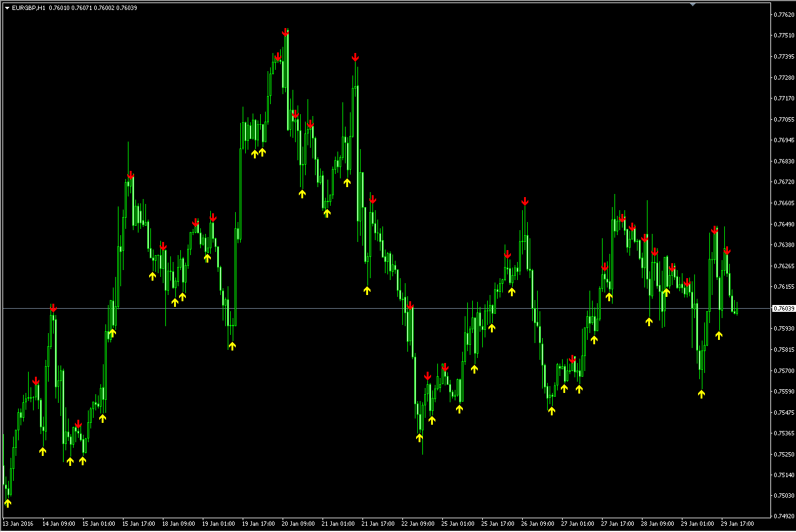
Task: Click price axis label 0.75365
Action: [x=784, y=433]
